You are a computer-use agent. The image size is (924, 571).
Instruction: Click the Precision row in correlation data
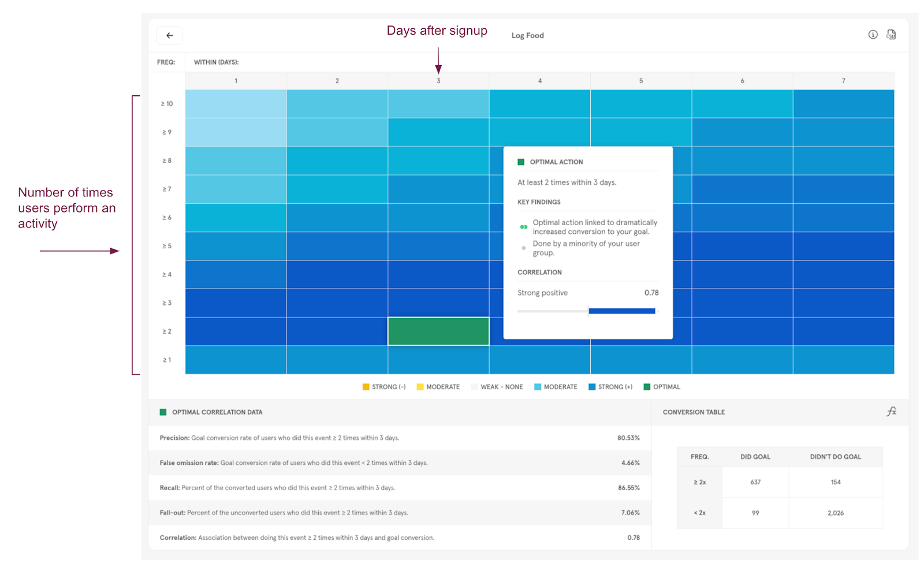[400, 438]
